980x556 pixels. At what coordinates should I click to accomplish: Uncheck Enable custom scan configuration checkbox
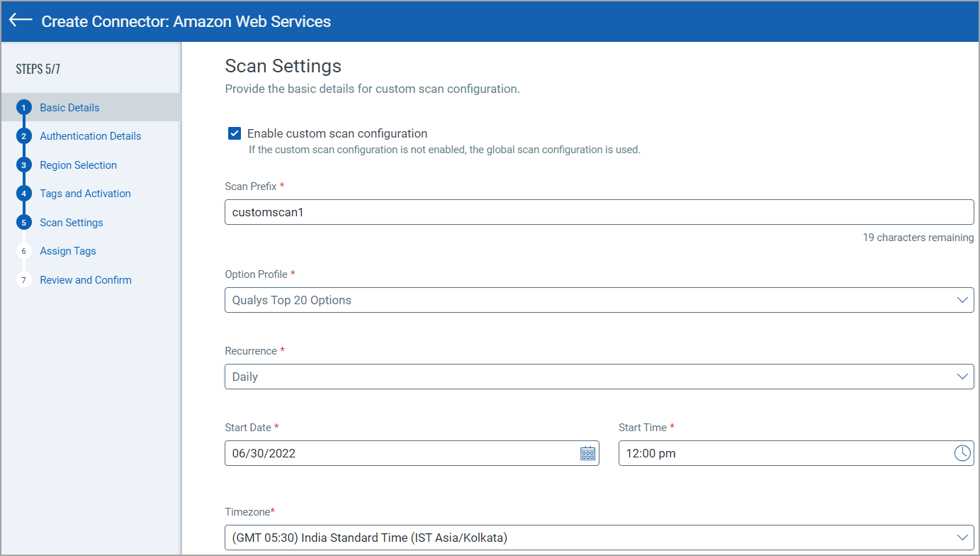pos(235,133)
